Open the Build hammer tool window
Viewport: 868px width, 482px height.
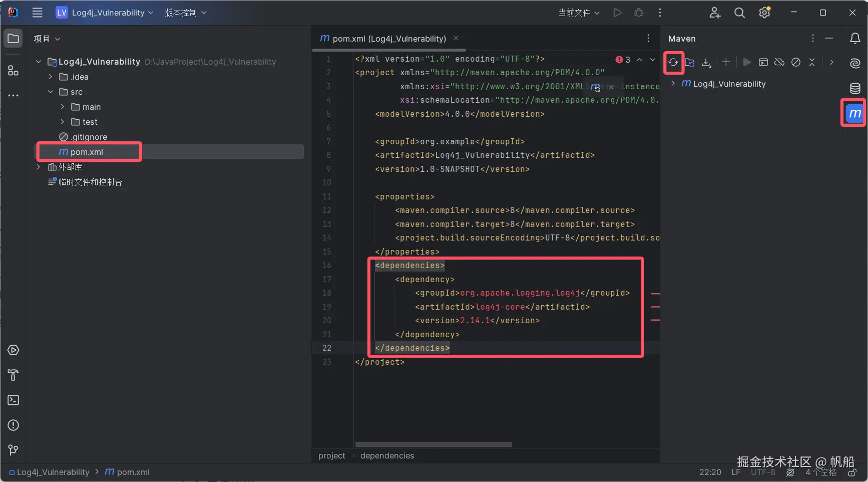[14, 375]
